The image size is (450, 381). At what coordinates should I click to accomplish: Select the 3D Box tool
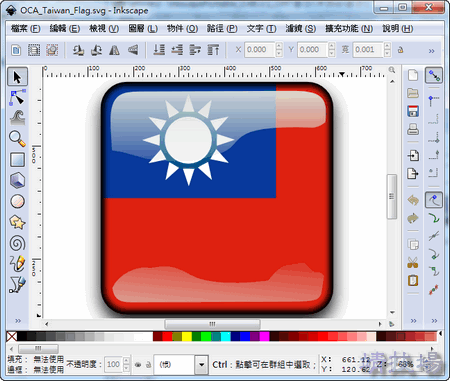coord(17,181)
